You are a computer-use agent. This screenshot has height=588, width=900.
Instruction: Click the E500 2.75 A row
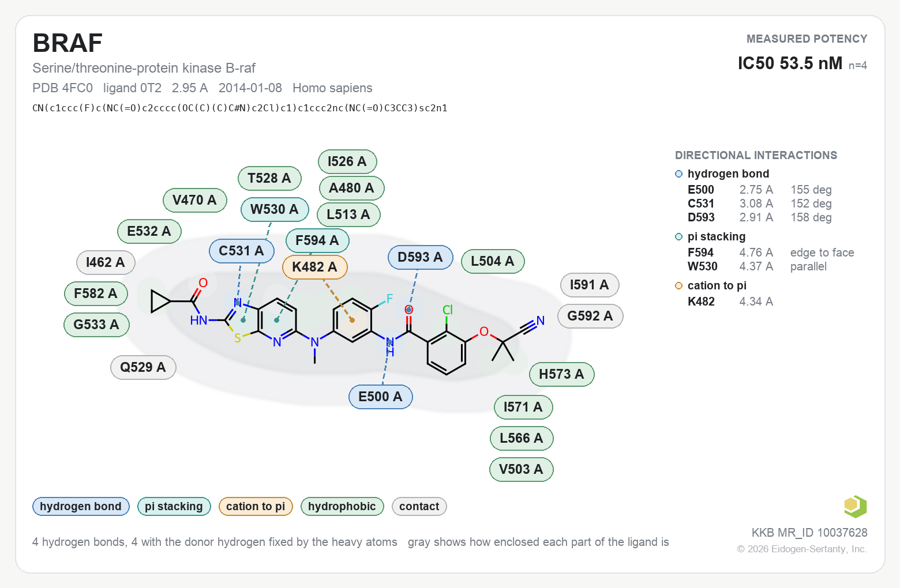[760, 190]
